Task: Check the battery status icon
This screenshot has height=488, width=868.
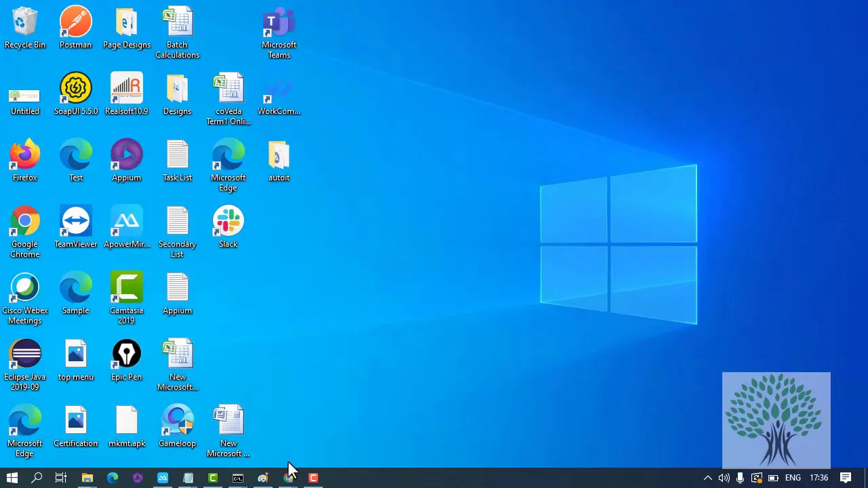Action: point(773,478)
